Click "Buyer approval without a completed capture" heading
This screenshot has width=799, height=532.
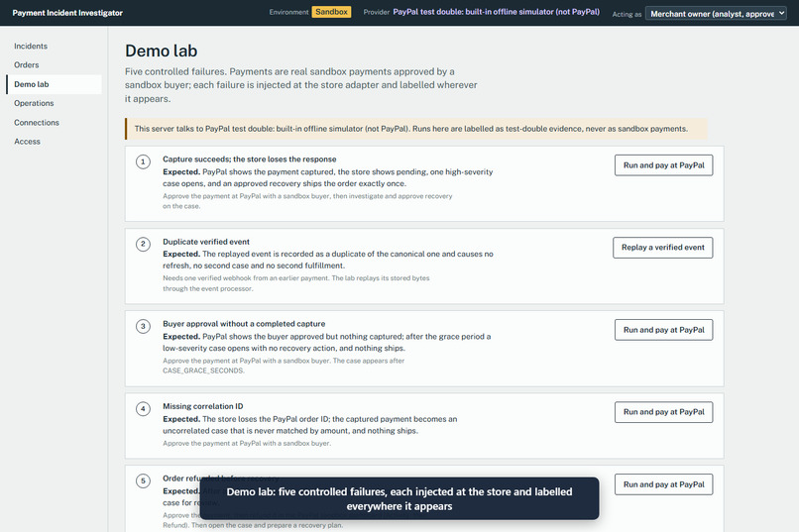(x=244, y=323)
